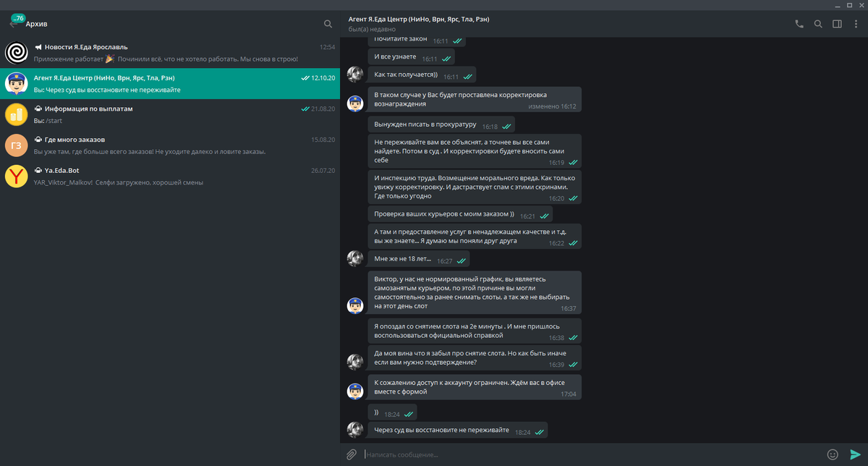Open the three-dot chat menu
868x466 pixels.
(855, 24)
